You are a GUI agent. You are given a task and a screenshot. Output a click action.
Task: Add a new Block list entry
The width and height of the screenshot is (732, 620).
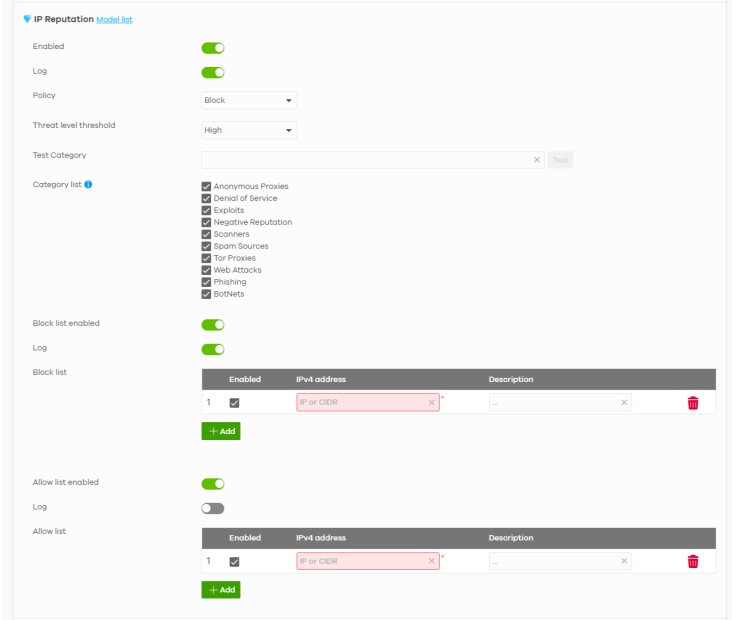pos(221,432)
